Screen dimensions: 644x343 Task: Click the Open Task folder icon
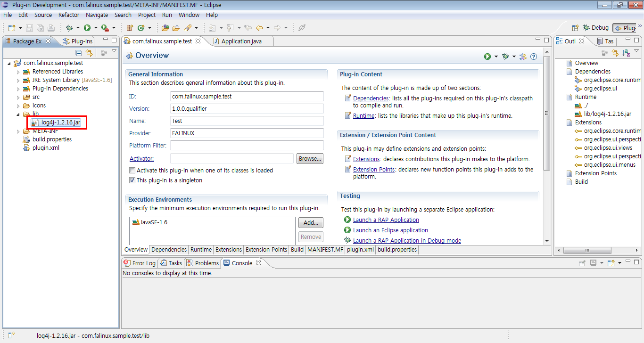coord(176,28)
